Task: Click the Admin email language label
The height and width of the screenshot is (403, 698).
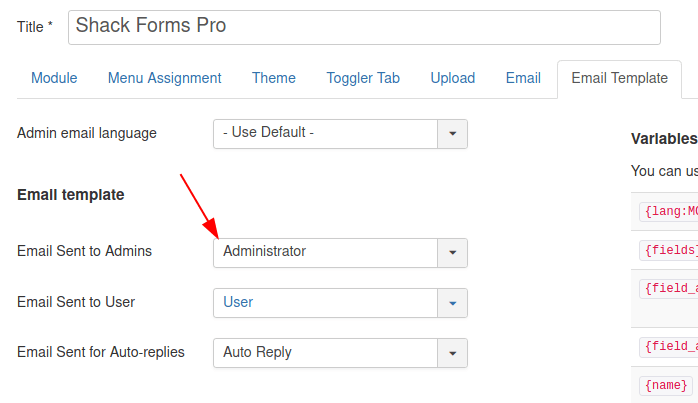Action: (x=87, y=133)
